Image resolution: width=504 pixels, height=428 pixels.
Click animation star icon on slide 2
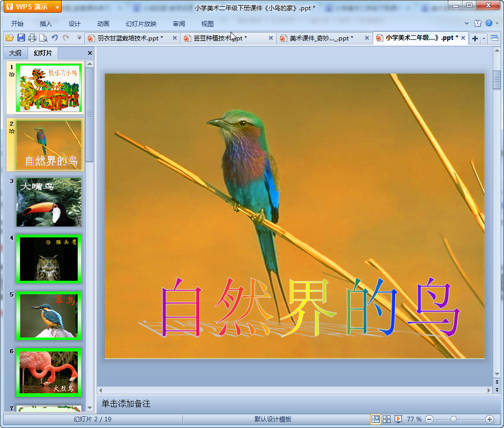tap(12, 131)
